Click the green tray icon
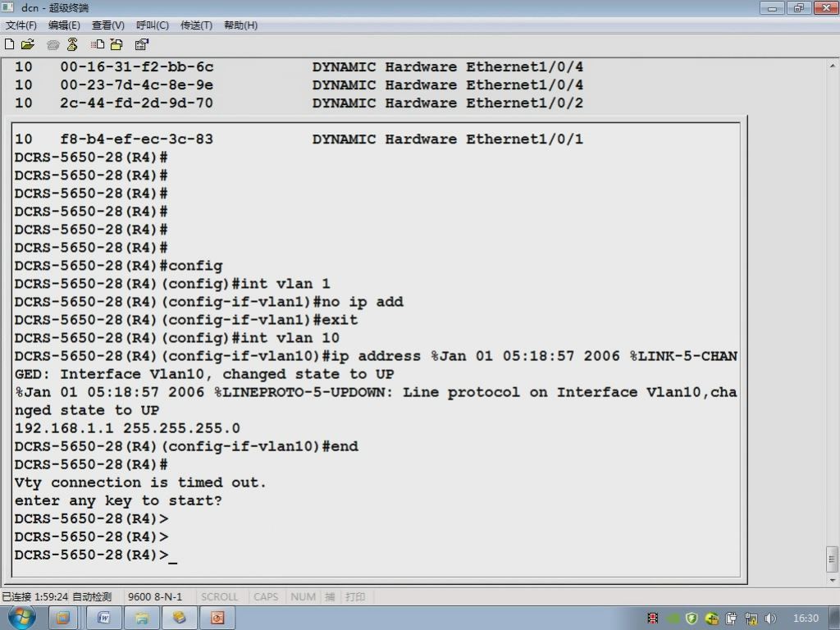The image size is (840, 630). coord(673,619)
